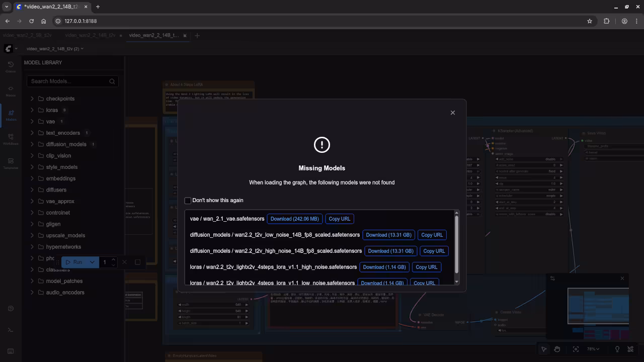Open the Templates sidebar icon
The width and height of the screenshot is (644, 362).
11,163
